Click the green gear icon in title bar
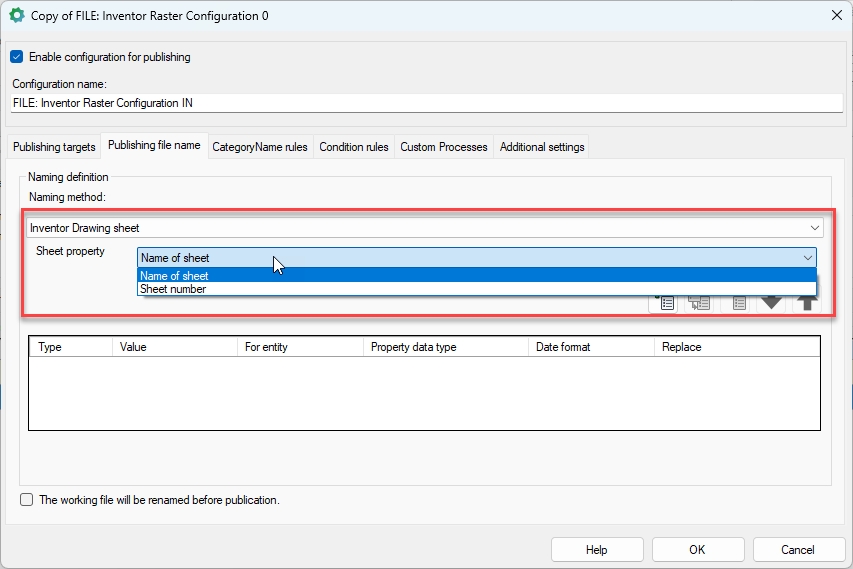853x569 pixels. [17, 16]
